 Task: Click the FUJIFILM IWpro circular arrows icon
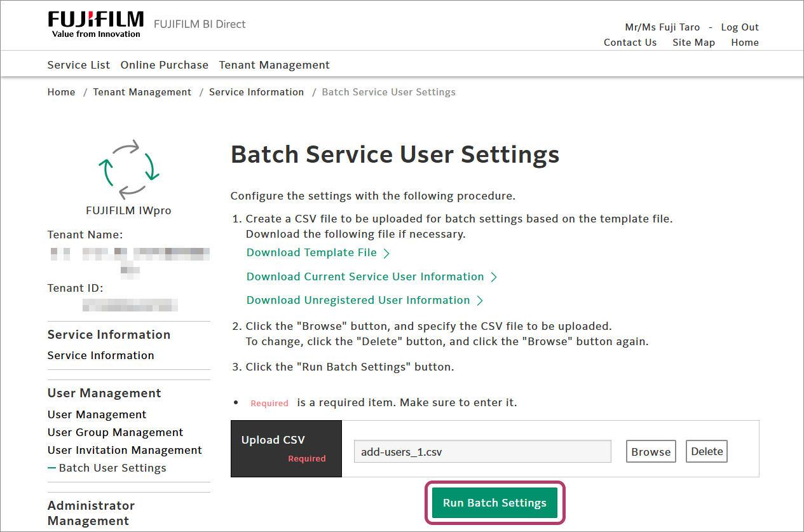point(128,170)
